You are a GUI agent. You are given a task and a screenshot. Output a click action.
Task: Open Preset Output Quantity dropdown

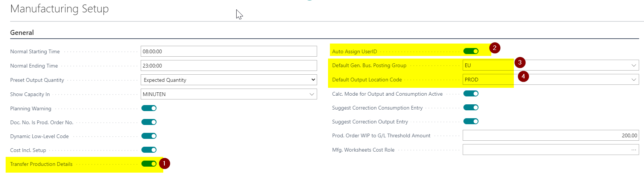[x=229, y=80]
